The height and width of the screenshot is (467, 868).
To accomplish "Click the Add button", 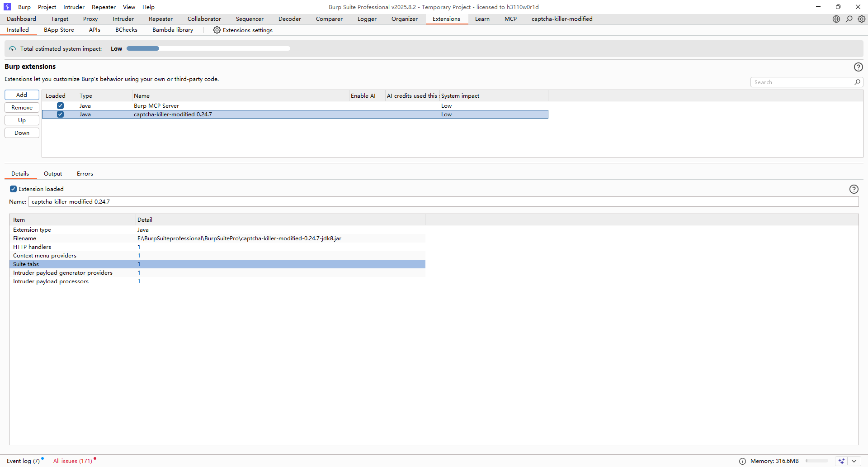I will (22, 95).
